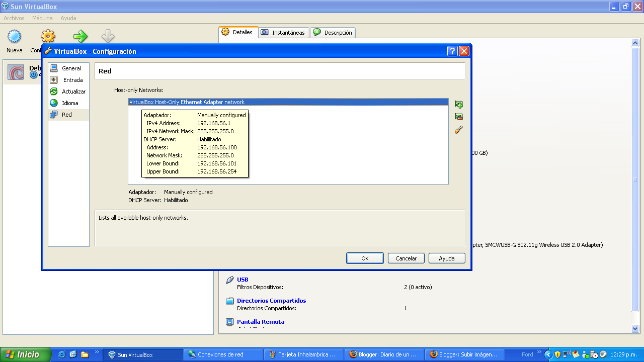Click the Debian virtual machine swirl icon
The image size is (644, 362).
pos(16,72)
